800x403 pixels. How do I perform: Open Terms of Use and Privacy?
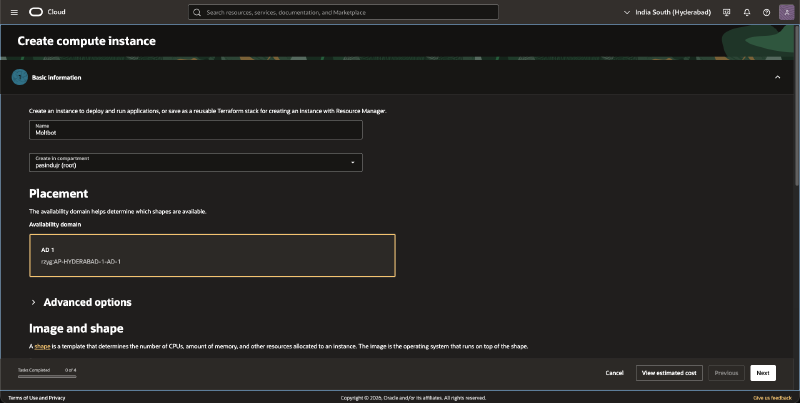tap(37, 398)
